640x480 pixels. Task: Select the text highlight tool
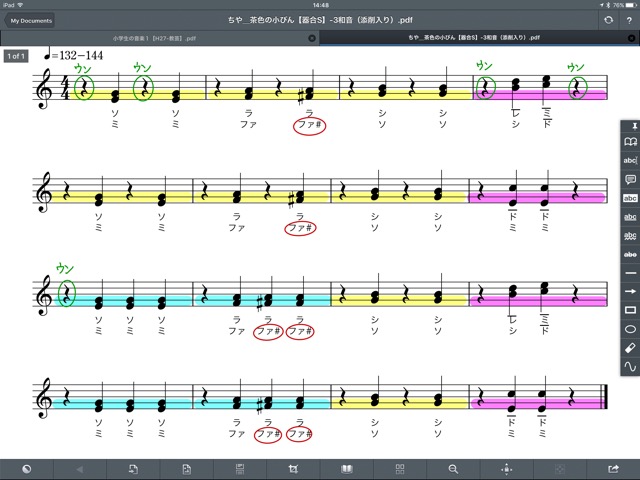630,198
